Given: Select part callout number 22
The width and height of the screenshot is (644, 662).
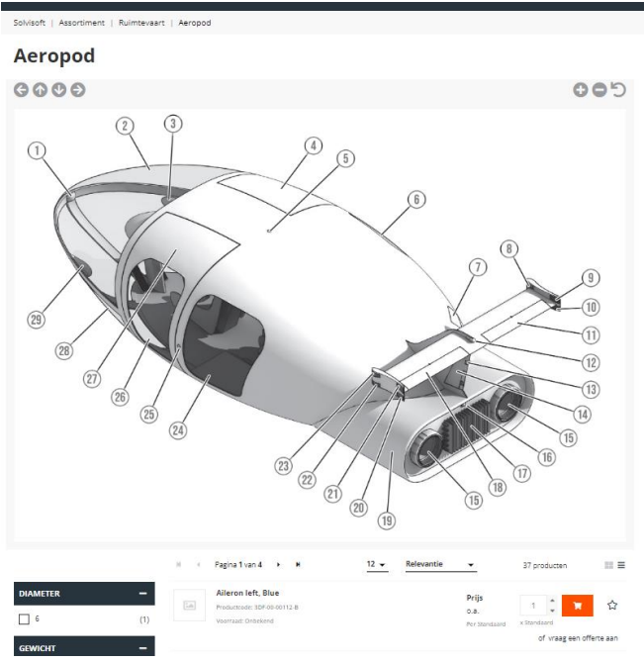Looking at the screenshot, I should pyautogui.click(x=307, y=480).
